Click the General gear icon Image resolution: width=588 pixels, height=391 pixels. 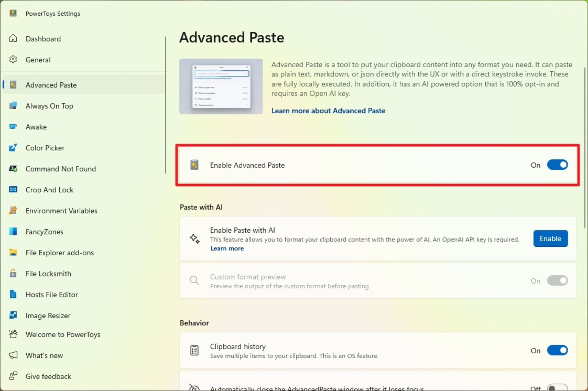click(x=13, y=59)
